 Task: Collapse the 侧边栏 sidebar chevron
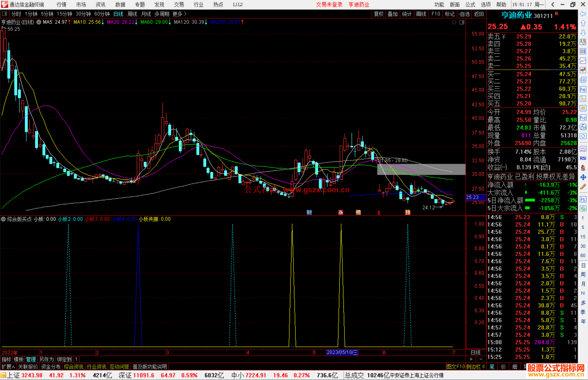point(483,367)
